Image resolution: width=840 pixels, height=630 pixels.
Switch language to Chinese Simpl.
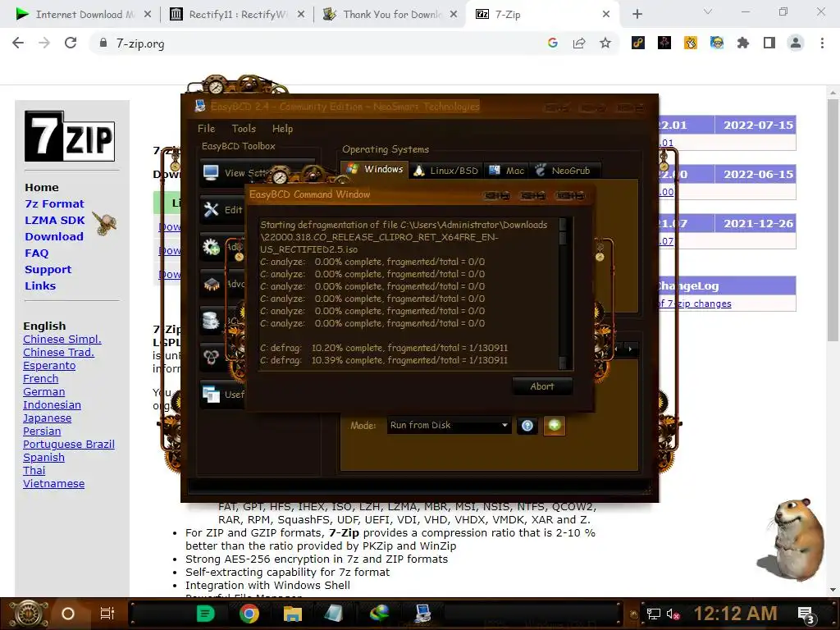[62, 339]
